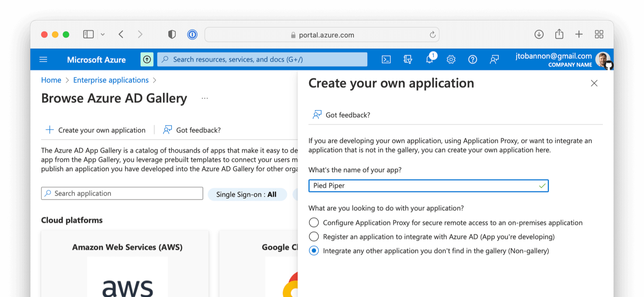Open the Azure portal hamburger menu
This screenshot has height=297, width=644.
tap(43, 60)
